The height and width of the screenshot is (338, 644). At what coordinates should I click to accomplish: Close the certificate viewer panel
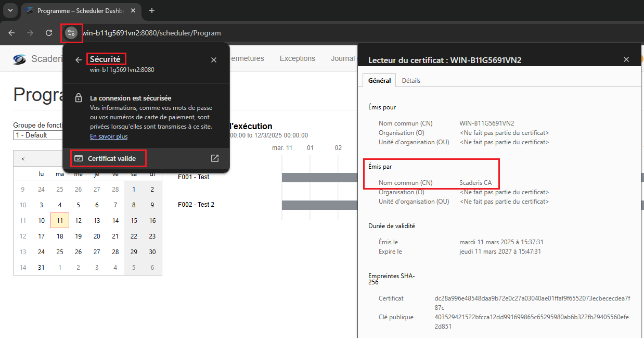point(626,60)
